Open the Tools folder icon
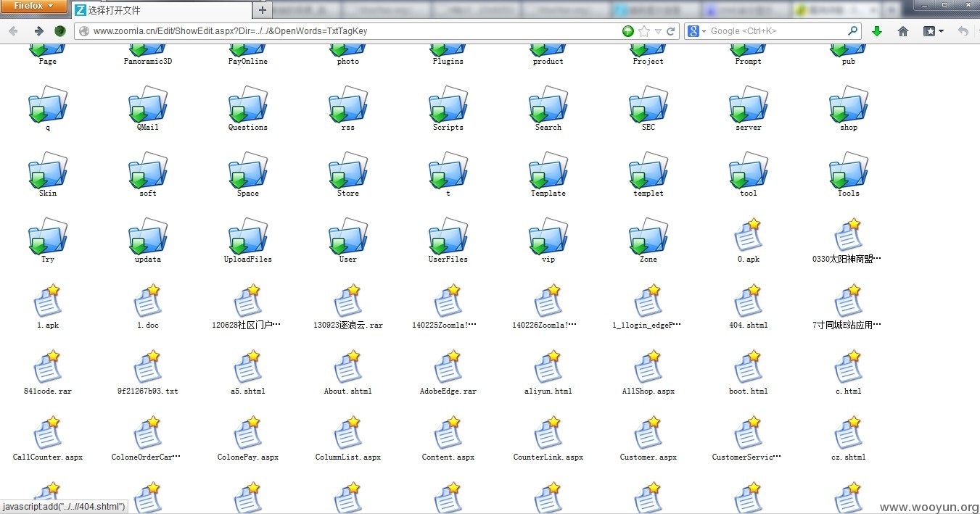This screenshot has height=514, width=980. (849, 171)
